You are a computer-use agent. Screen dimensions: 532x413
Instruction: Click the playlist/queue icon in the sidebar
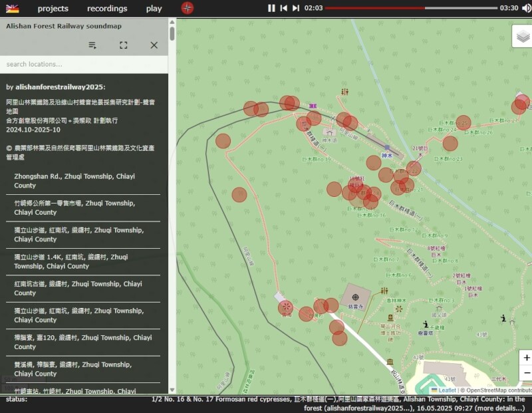click(x=92, y=45)
